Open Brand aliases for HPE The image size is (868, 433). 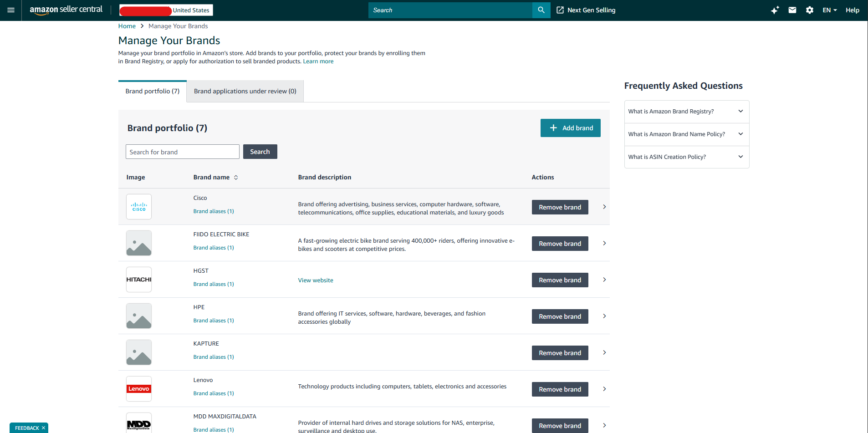click(x=214, y=321)
